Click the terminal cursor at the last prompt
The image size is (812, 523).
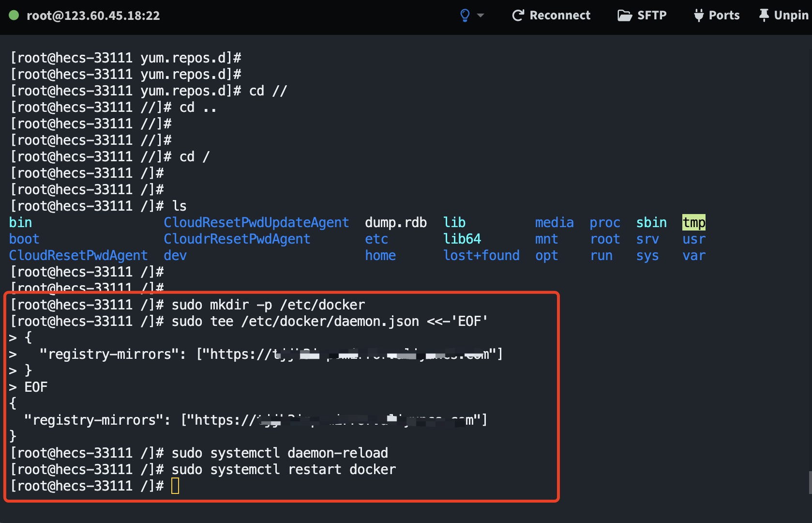point(175,486)
